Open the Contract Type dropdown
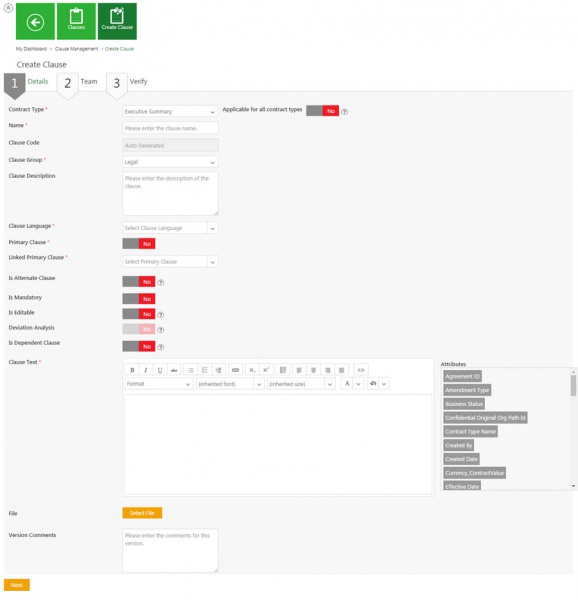 [170, 111]
